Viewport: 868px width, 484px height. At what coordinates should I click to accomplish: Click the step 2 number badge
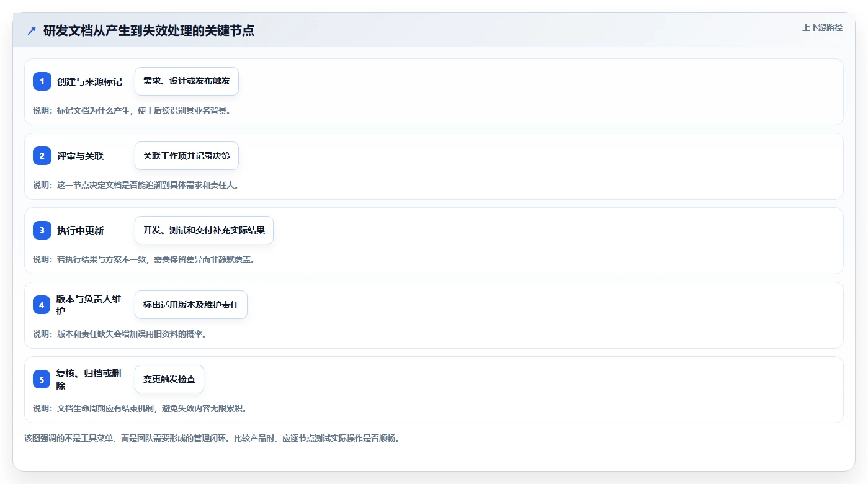click(x=42, y=156)
